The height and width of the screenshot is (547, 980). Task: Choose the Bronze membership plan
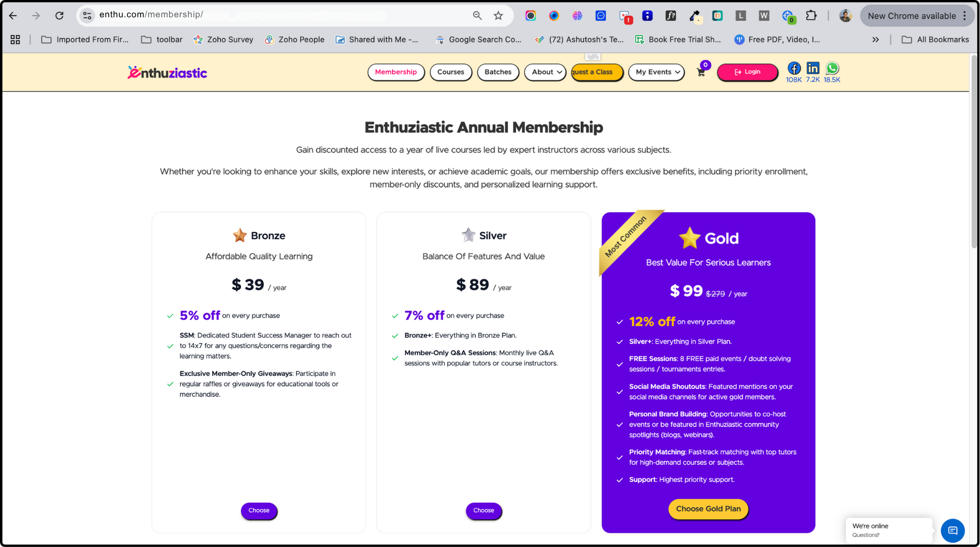click(x=259, y=510)
